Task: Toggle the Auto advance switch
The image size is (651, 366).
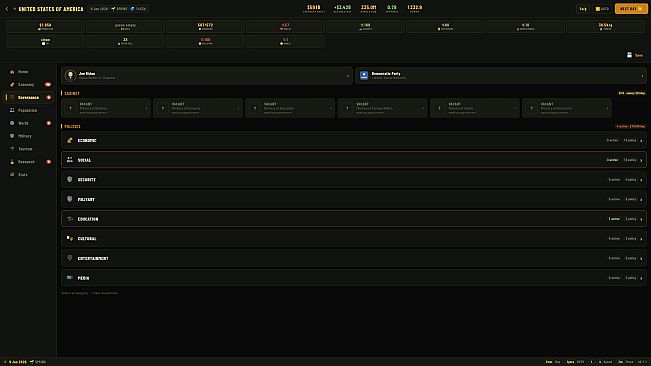Action: [x=602, y=9]
